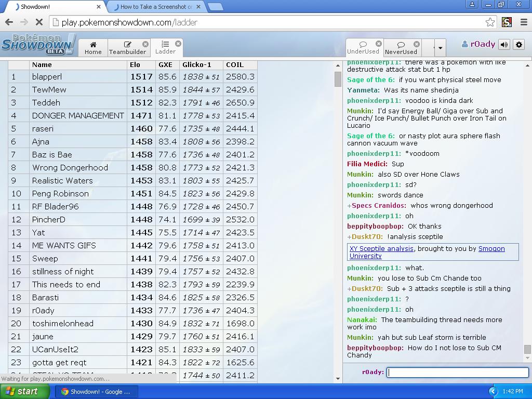532x399 pixels.
Task: Open the Home tab
Action: tap(93, 47)
